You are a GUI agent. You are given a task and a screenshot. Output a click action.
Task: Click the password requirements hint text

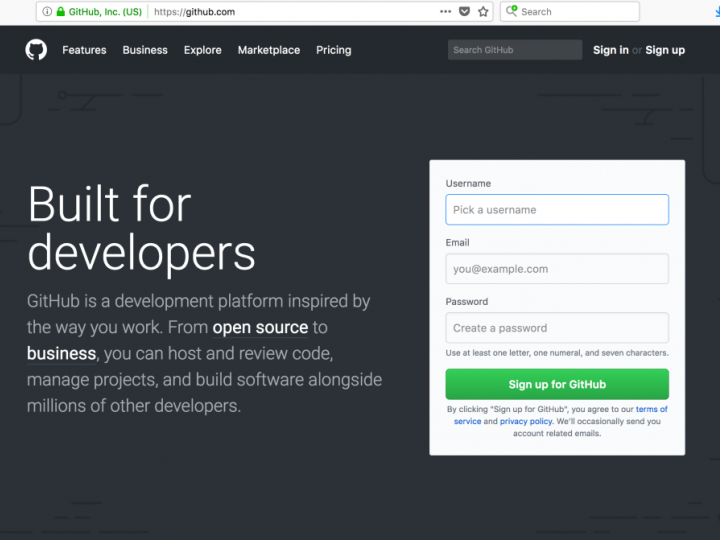557,353
